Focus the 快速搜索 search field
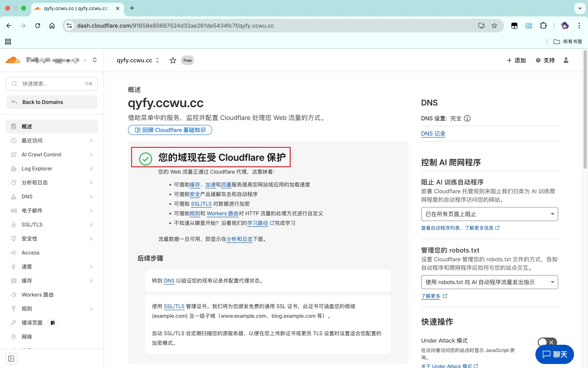The image size is (588, 368). (x=52, y=84)
